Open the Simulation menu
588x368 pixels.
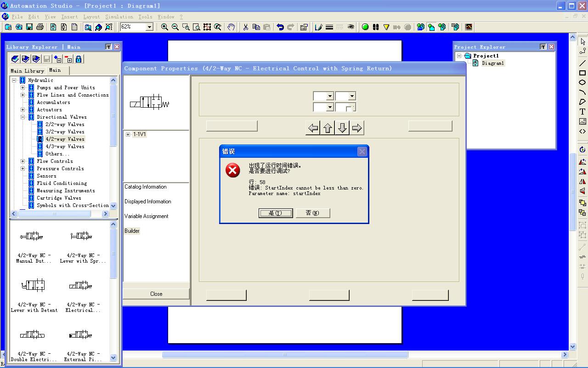pyautogui.click(x=119, y=17)
